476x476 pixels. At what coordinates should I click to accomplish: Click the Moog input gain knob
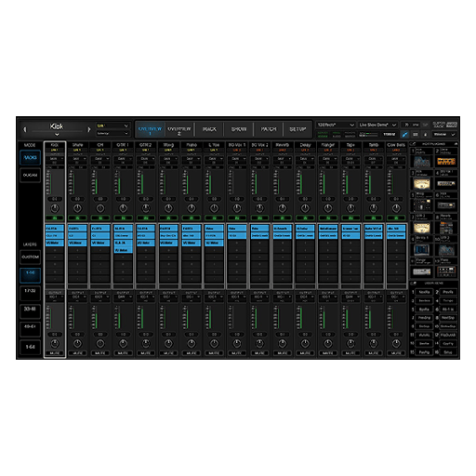pos(168,208)
